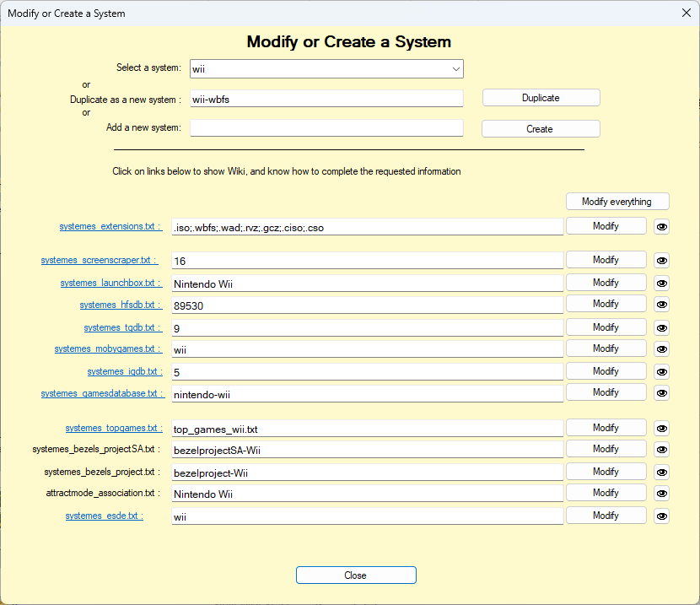The height and width of the screenshot is (605, 700).
Task: Click eye icon beside systemes_extensions row
Action: pos(661,227)
